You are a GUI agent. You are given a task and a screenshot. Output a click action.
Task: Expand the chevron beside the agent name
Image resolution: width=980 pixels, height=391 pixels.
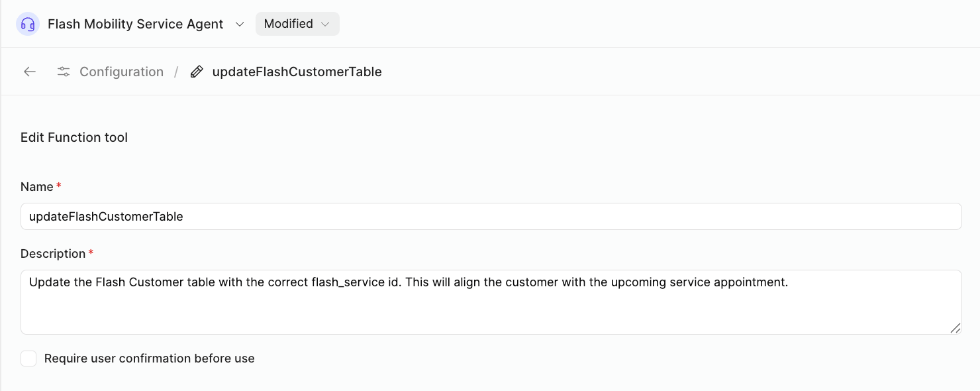(239, 24)
